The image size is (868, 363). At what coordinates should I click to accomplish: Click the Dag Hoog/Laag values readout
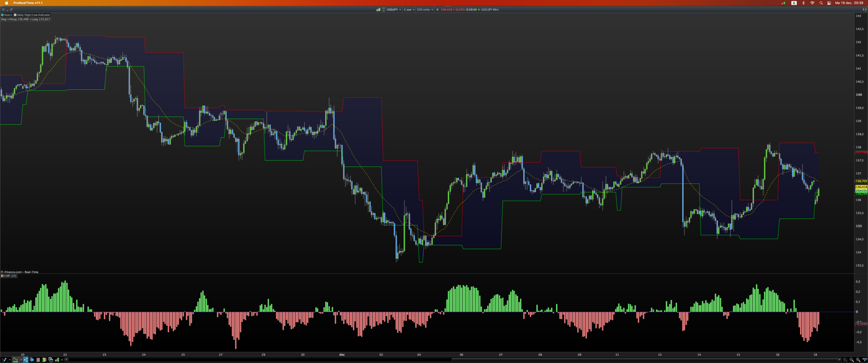point(25,19)
